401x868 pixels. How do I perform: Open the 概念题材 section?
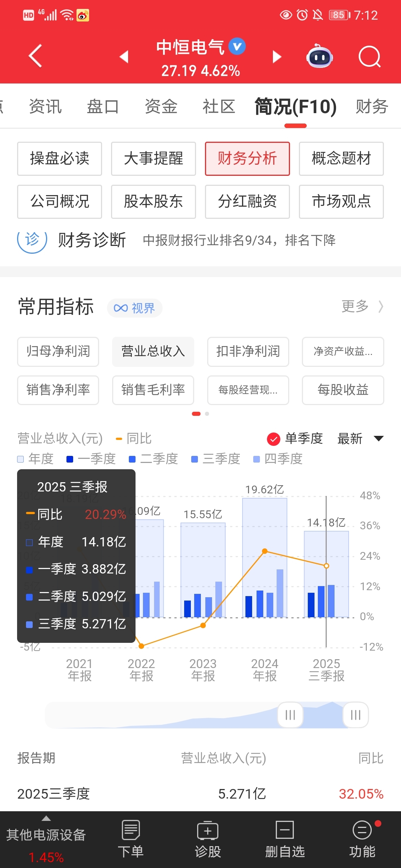pos(341,159)
